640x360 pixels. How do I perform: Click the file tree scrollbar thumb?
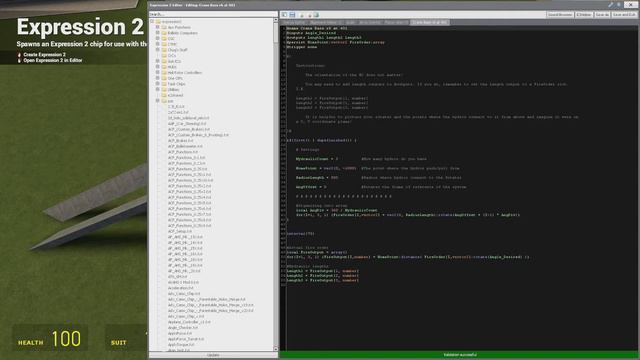click(x=276, y=33)
